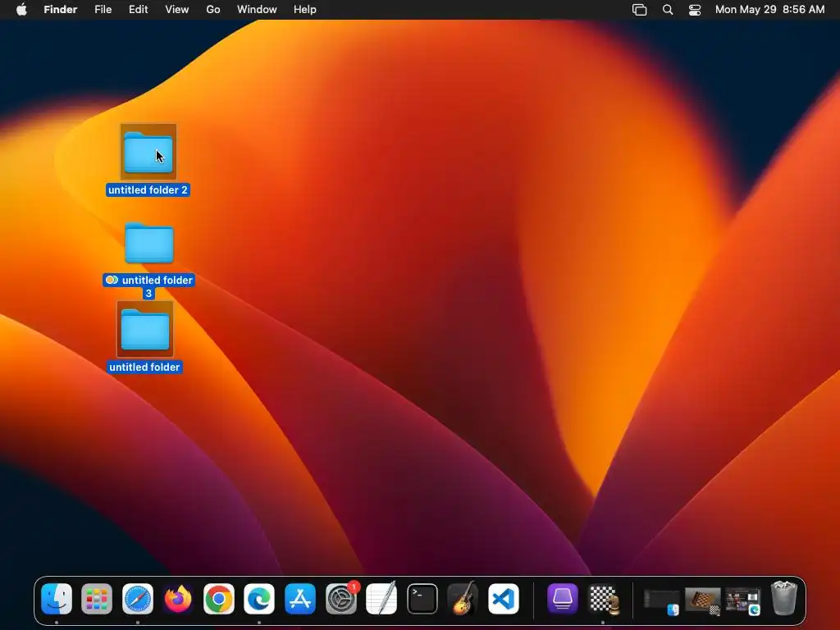Image resolution: width=840 pixels, height=630 pixels.
Task: Open the App Store from the Dock
Action: [x=300, y=598]
